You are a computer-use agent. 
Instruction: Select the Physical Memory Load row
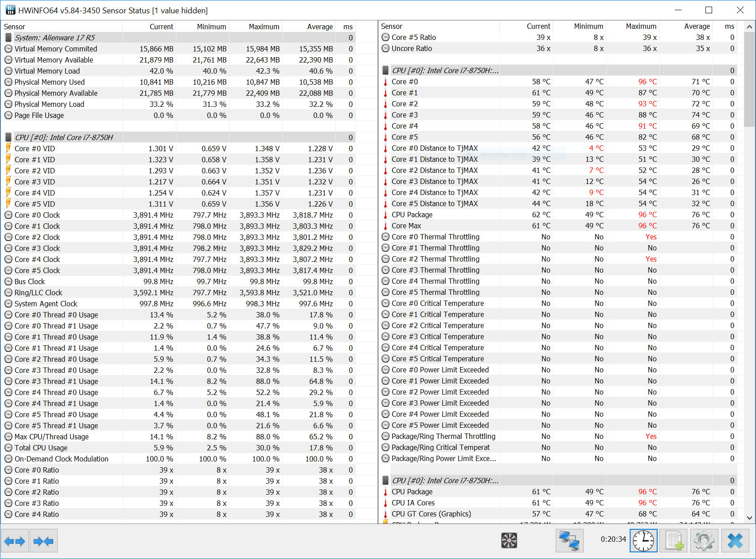click(x=179, y=104)
